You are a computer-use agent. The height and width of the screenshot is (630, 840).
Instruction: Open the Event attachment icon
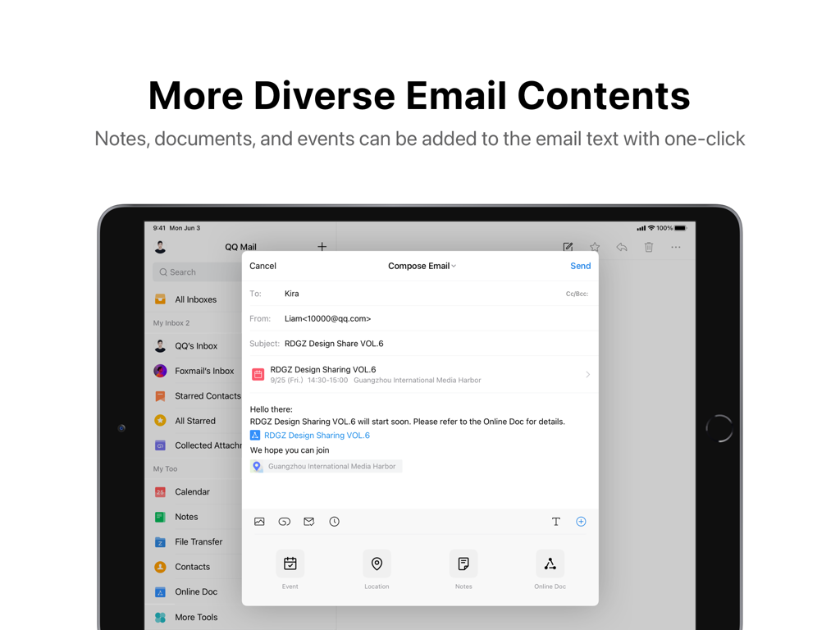click(x=290, y=564)
